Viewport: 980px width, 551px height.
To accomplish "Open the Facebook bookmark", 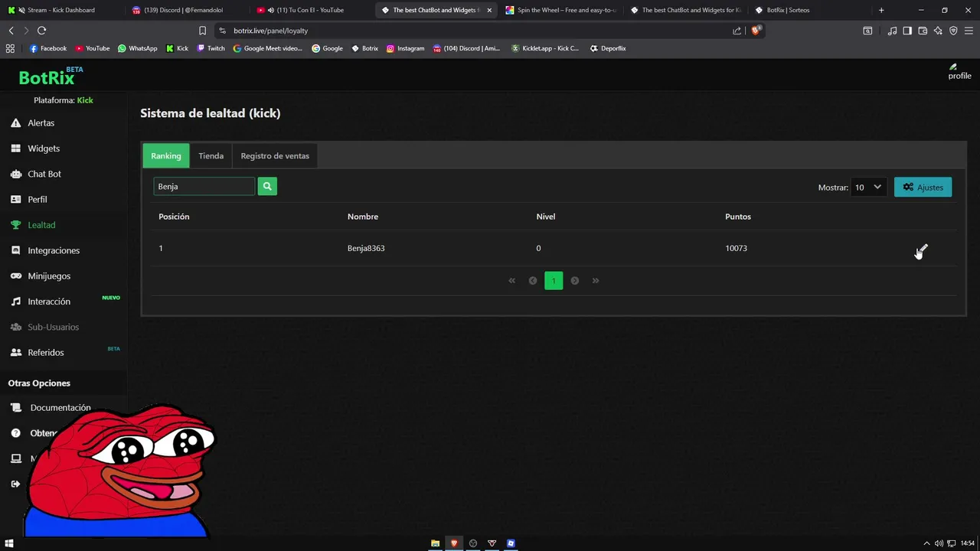I will click(x=48, y=48).
